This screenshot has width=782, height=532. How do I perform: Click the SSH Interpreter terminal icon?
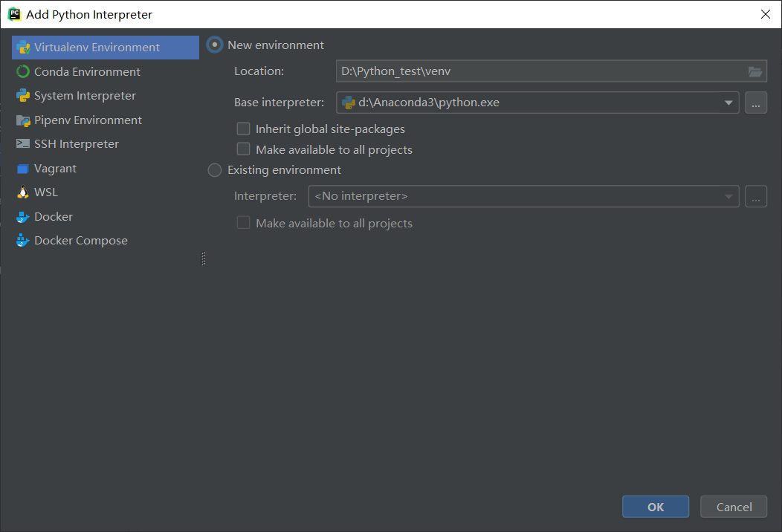pyautogui.click(x=23, y=143)
